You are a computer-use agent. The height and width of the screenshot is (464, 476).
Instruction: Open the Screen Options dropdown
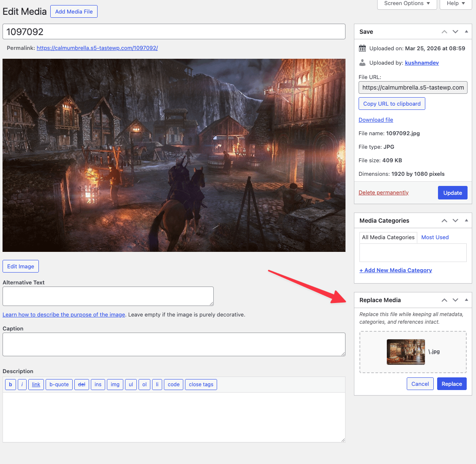[407, 3]
